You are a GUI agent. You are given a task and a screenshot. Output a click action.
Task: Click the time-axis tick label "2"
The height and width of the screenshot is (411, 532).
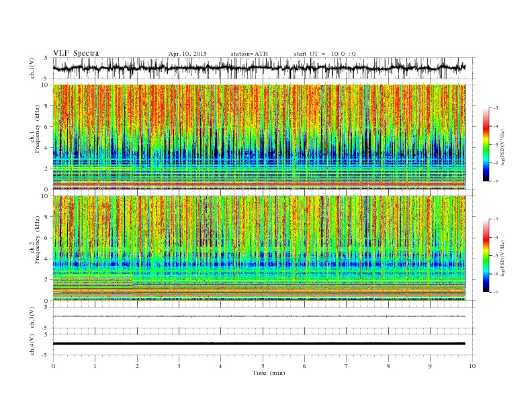[x=137, y=366]
